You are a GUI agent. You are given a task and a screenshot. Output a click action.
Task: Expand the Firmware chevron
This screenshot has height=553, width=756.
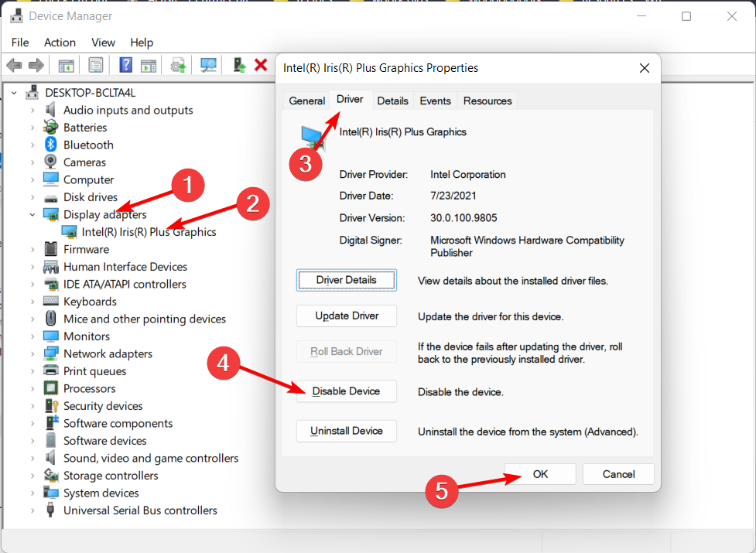pyautogui.click(x=32, y=250)
